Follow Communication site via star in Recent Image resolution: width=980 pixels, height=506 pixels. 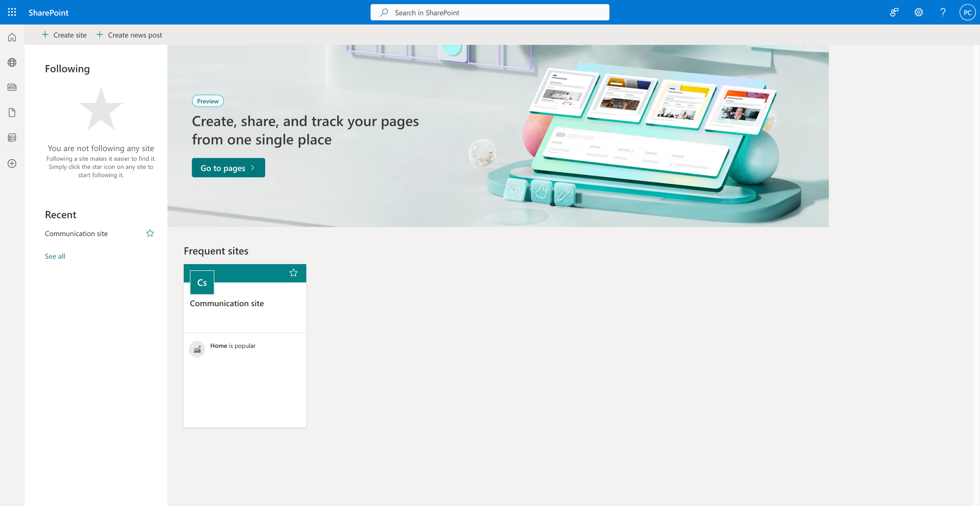pyautogui.click(x=150, y=233)
